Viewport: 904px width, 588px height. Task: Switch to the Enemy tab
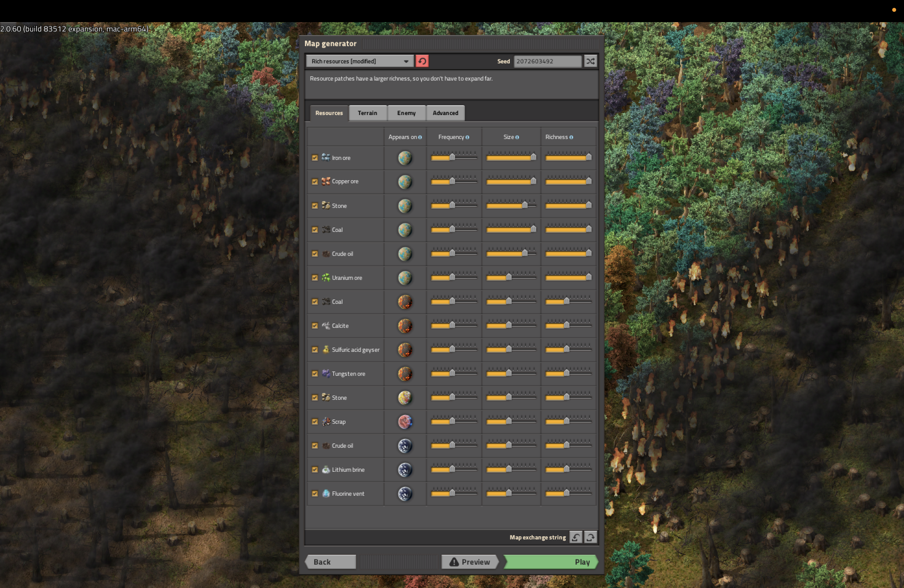[406, 113]
